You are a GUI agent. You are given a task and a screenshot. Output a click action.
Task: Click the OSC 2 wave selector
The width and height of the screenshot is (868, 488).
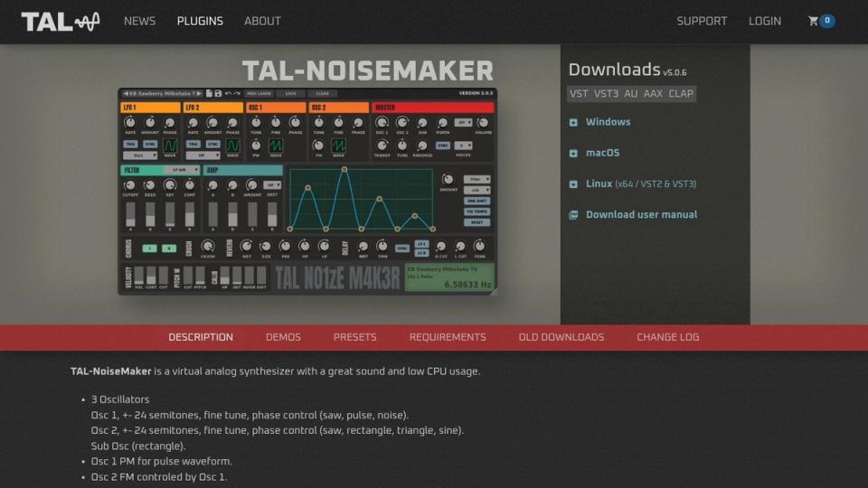[338, 145]
